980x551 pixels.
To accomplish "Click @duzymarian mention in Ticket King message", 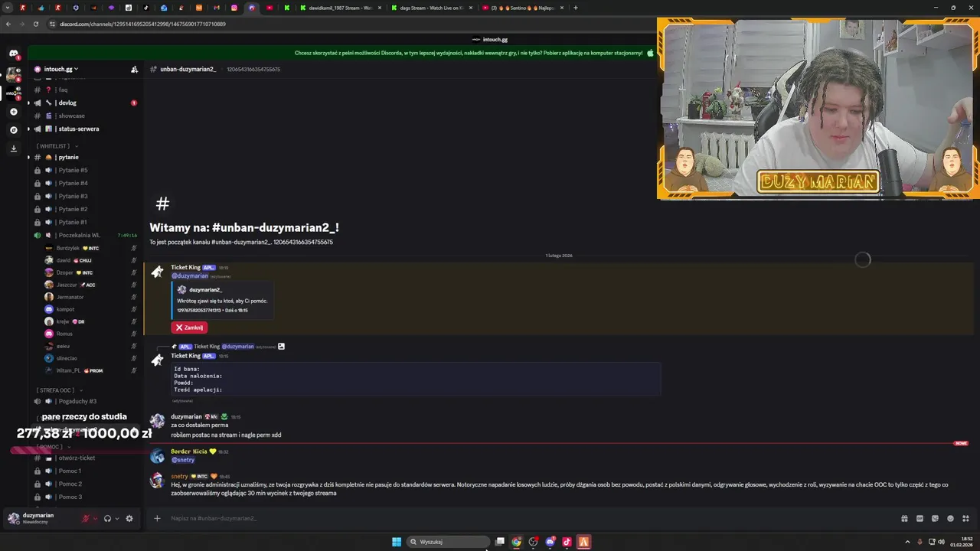I will 190,275.
